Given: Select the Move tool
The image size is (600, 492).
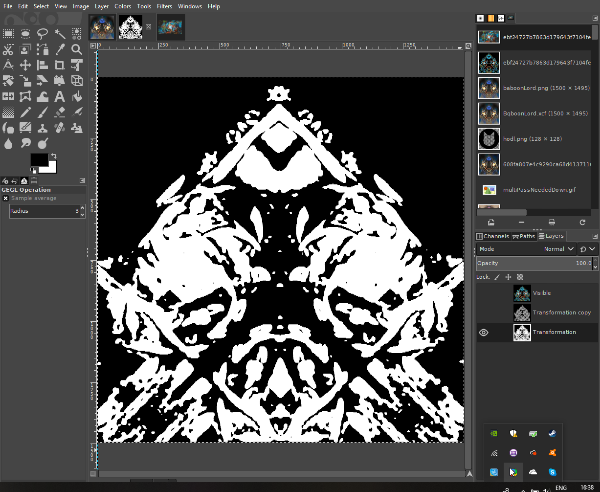Looking at the screenshot, I should coord(25,65).
